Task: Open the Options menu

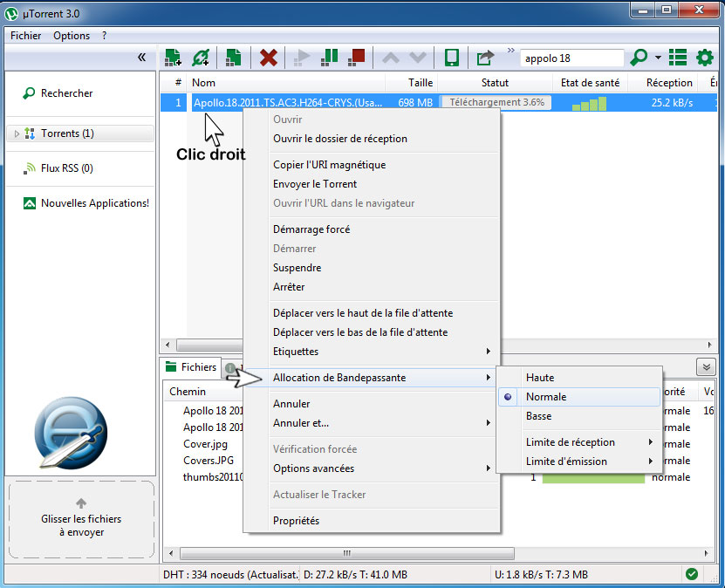Action: [x=72, y=36]
